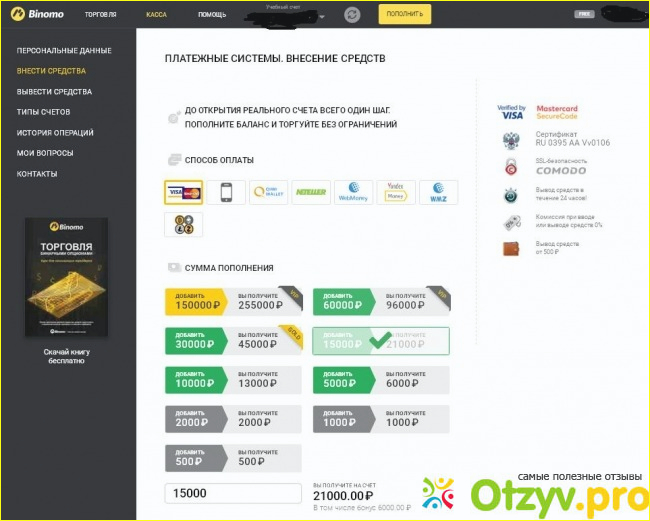Select WMZ payment option

[439, 192]
